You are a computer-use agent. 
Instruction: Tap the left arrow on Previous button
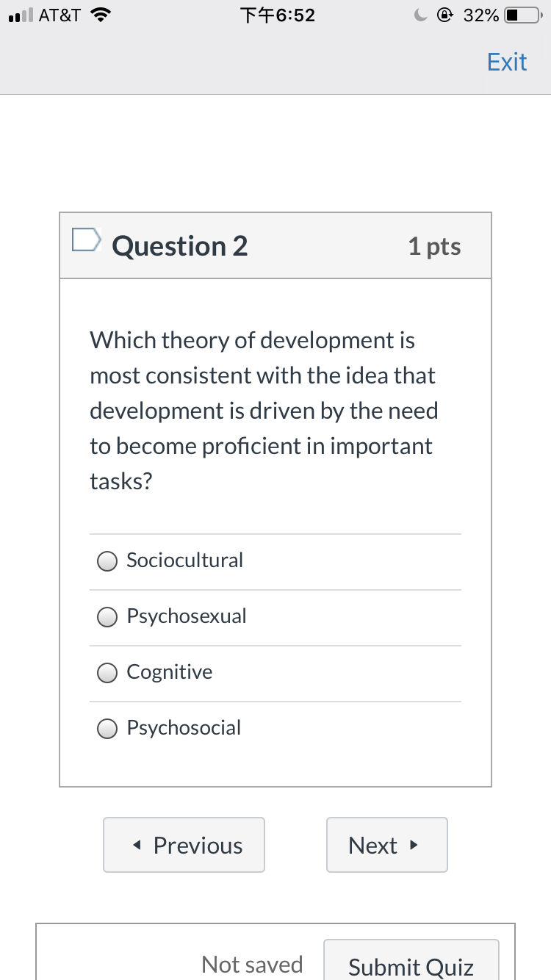137,846
